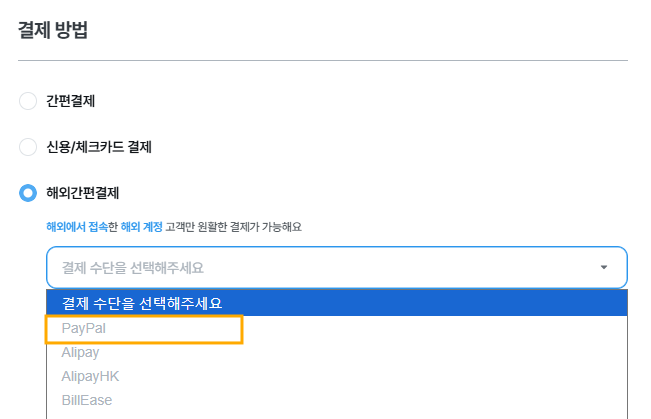The height and width of the screenshot is (419, 651).
Task: Select the 간편결제 radio button
Action: (x=28, y=100)
